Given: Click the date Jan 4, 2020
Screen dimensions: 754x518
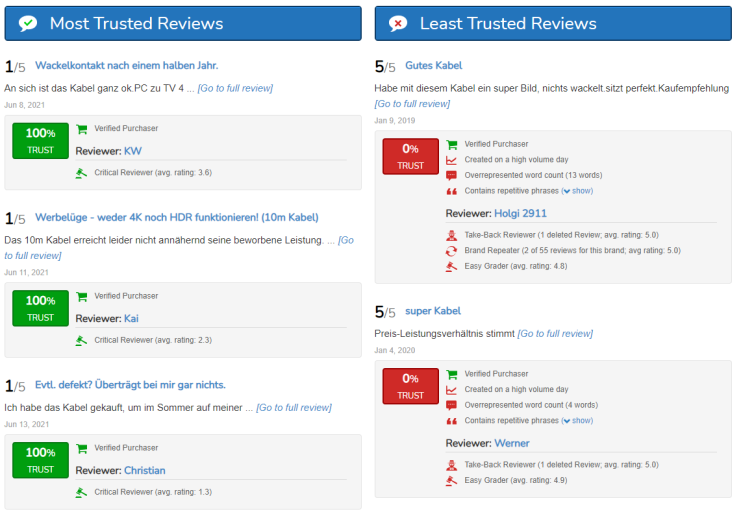Looking at the screenshot, I should pos(395,350).
